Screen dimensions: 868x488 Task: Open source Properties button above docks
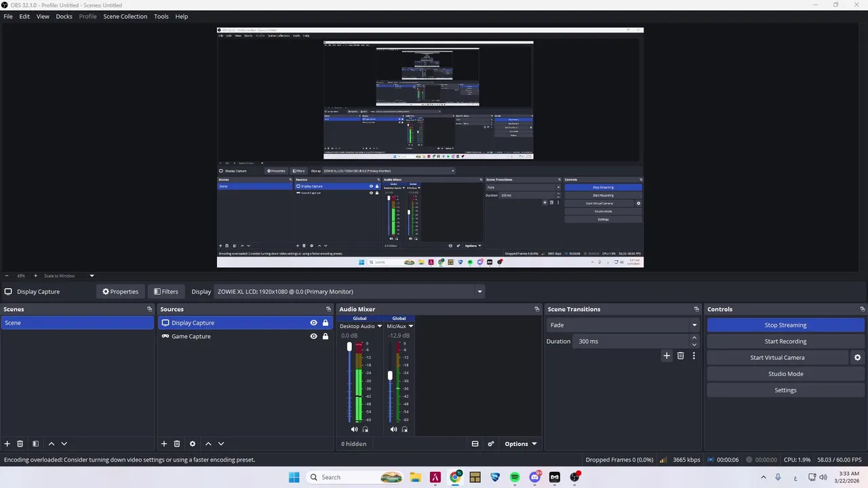click(121, 291)
